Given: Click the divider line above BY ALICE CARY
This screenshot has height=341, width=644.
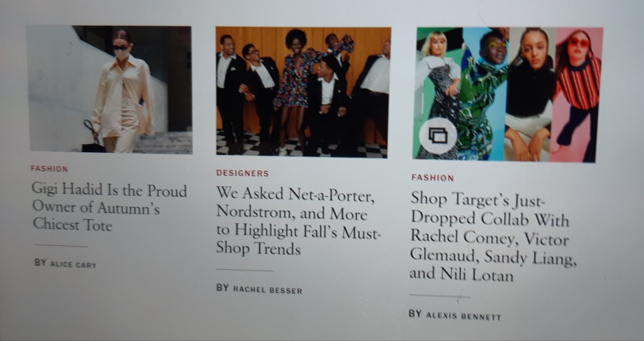Looking at the screenshot, I should point(61,246).
